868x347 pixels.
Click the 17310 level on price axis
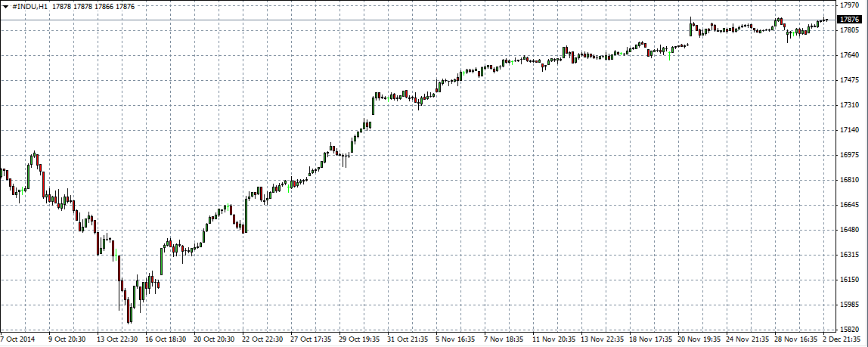850,105
